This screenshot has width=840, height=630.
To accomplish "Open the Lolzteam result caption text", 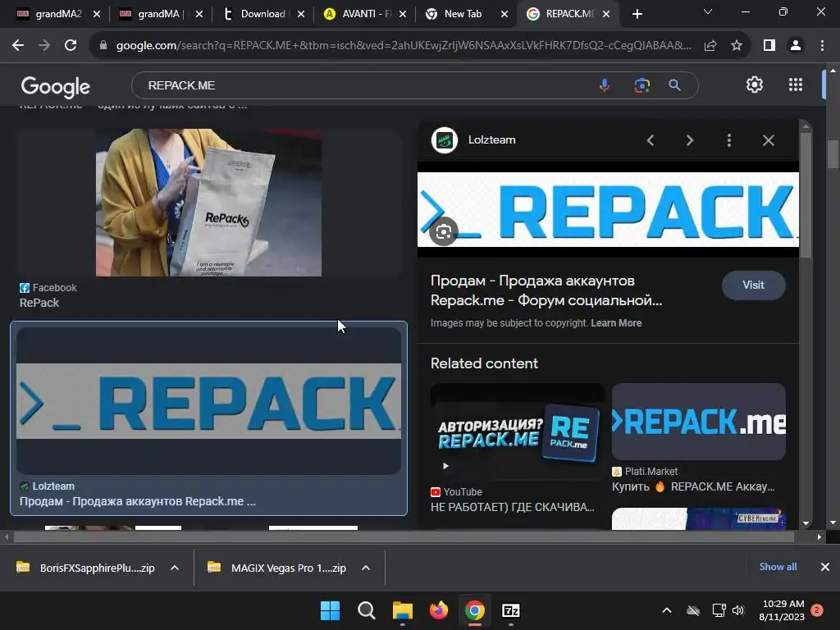I will [138, 501].
